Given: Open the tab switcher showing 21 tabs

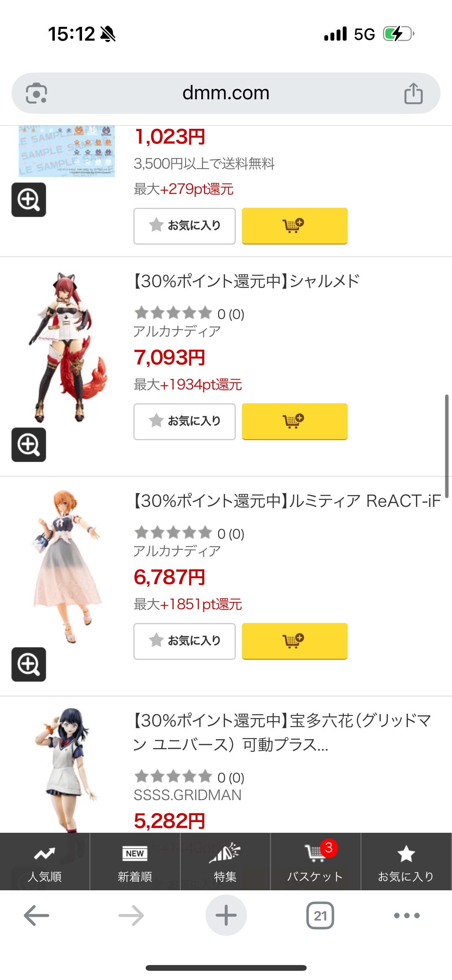Looking at the screenshot, I should [x=320, y=916].
